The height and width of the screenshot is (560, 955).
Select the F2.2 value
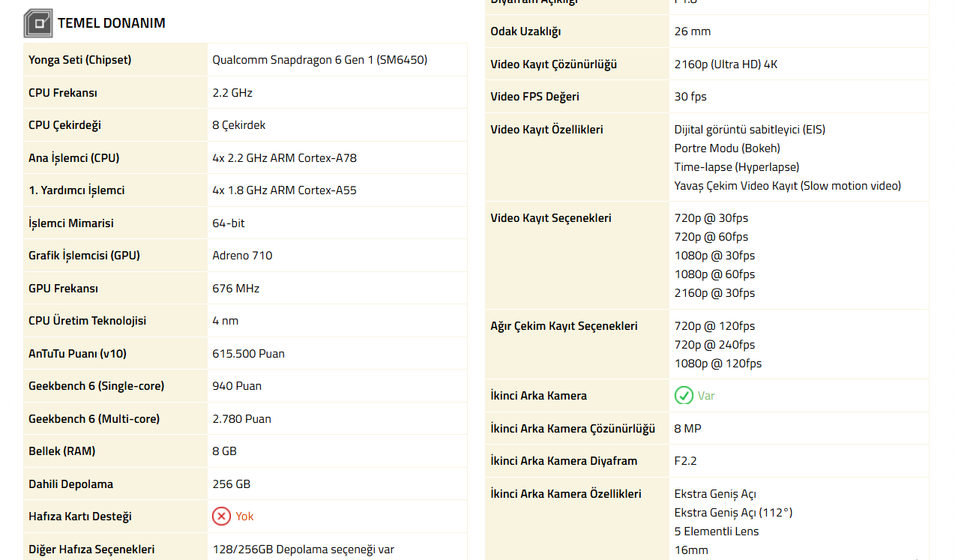(685, 461)
